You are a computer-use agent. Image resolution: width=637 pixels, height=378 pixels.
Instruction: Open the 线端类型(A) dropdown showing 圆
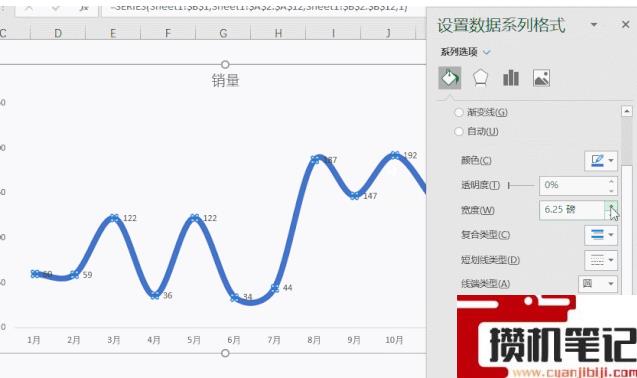click(x=598, y=284)
